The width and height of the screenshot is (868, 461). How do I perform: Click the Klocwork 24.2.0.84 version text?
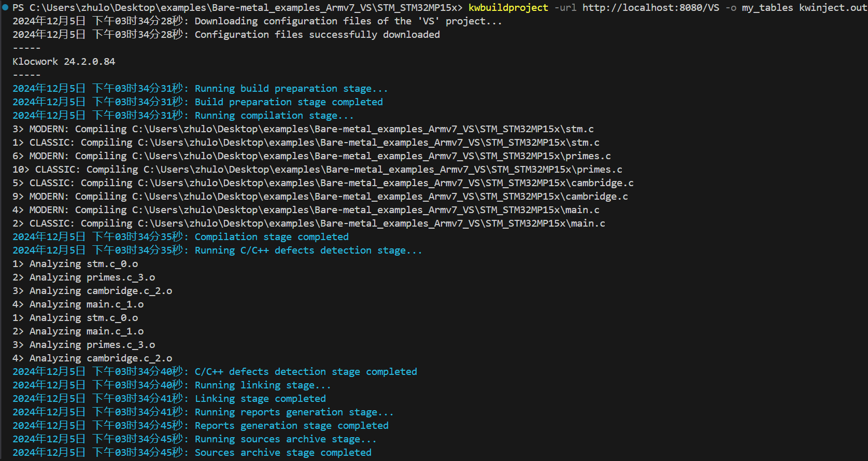(64, 62)
